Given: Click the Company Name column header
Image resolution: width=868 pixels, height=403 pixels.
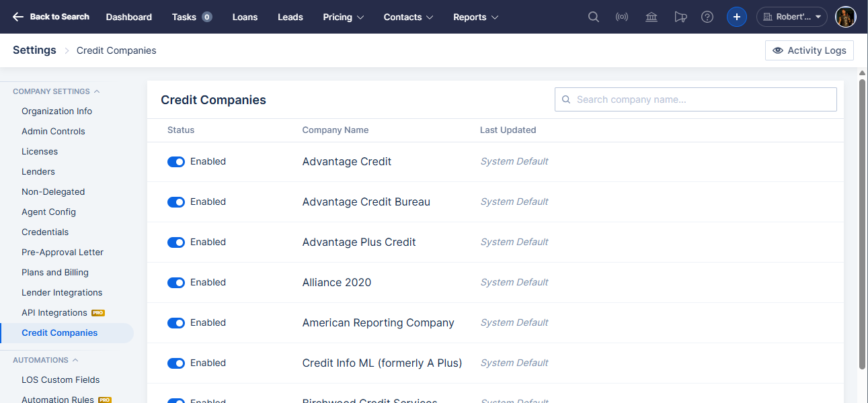Looking at the screenshot, I should [336, 130].
